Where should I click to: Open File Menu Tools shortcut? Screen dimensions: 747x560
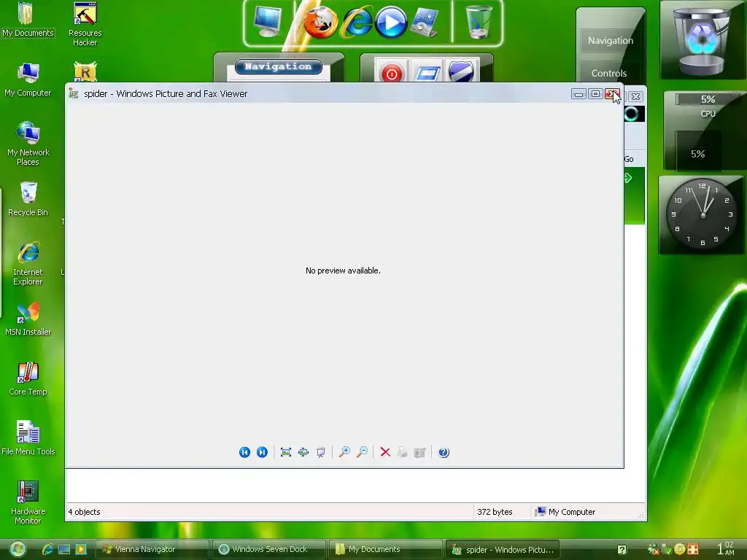(28, 438)
